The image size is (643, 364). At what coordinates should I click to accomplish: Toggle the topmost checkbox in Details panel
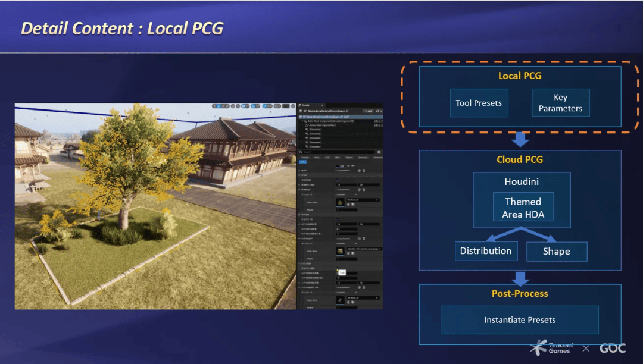[338, 180]
